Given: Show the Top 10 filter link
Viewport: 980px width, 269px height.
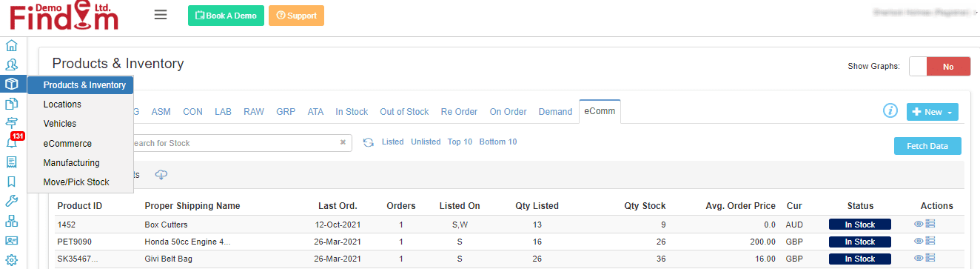Looking at the screenshot, I should point(460,142).
